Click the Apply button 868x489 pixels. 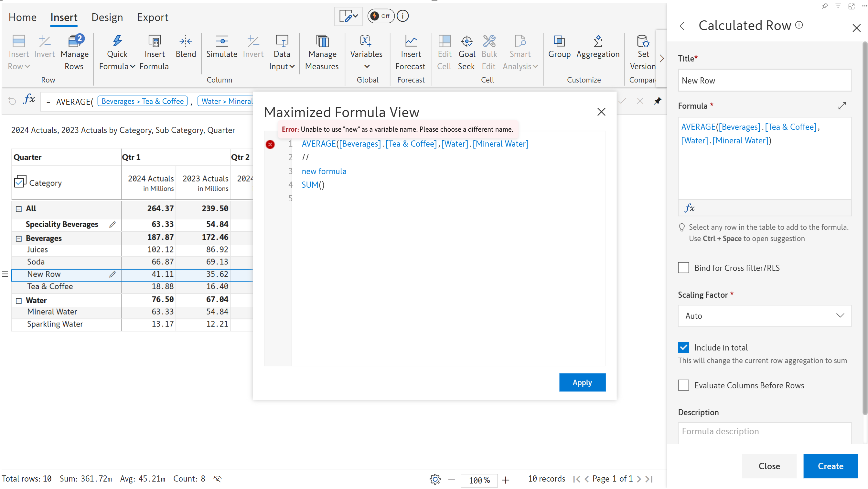tap(582, 383)
